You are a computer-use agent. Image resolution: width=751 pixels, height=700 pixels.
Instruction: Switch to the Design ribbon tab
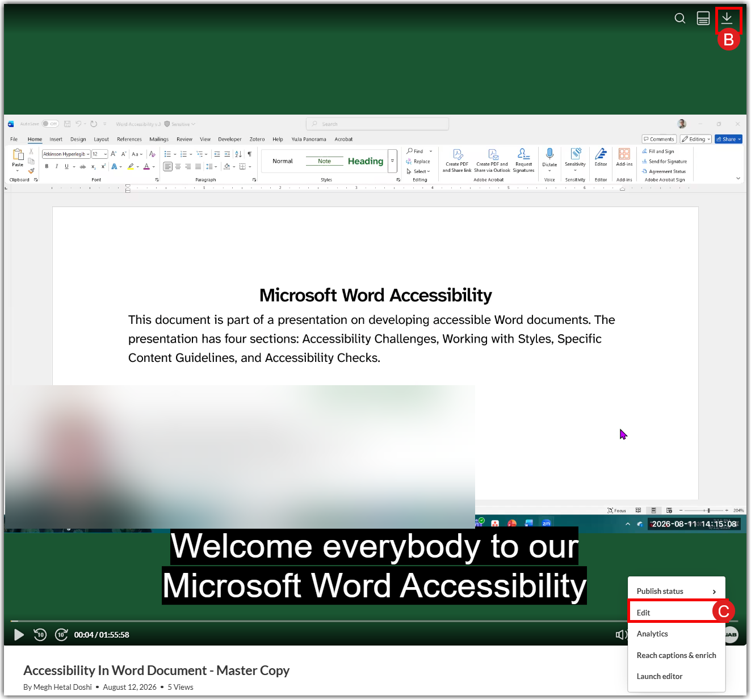(x=78, y=139)
